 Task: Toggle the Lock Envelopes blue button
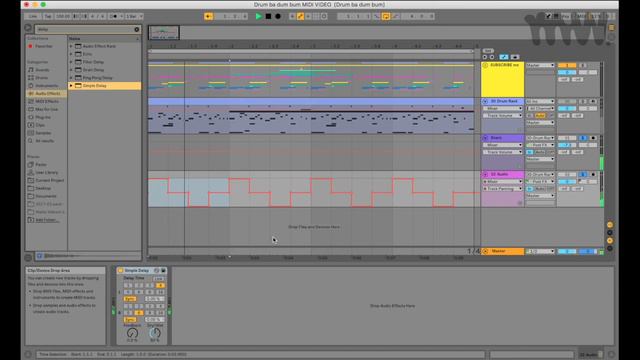(504, 57)
